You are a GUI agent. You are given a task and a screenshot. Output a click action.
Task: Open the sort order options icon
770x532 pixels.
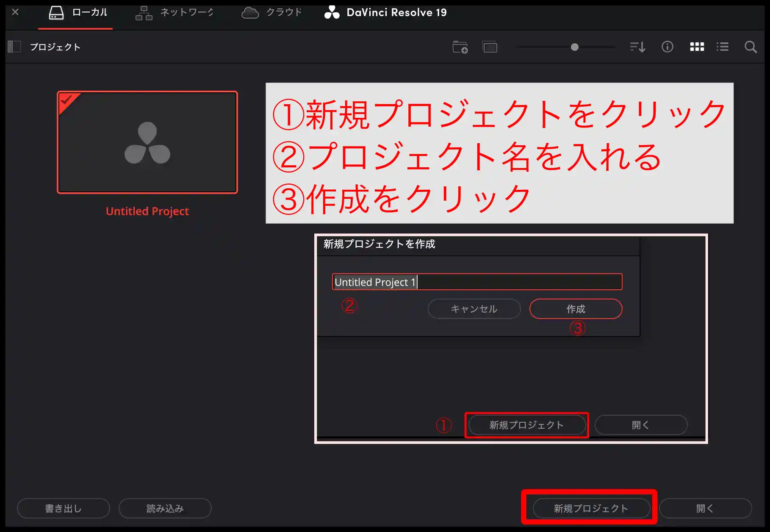tap(637, 47)
